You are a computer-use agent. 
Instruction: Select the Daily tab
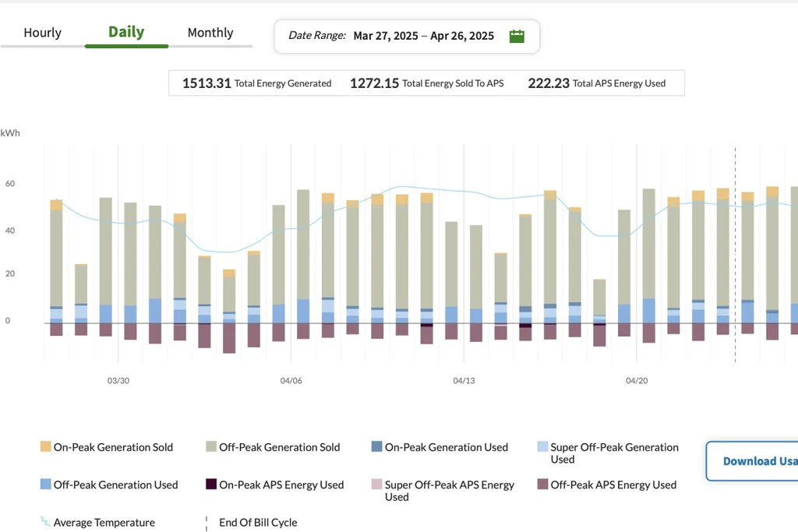point(126,33)
